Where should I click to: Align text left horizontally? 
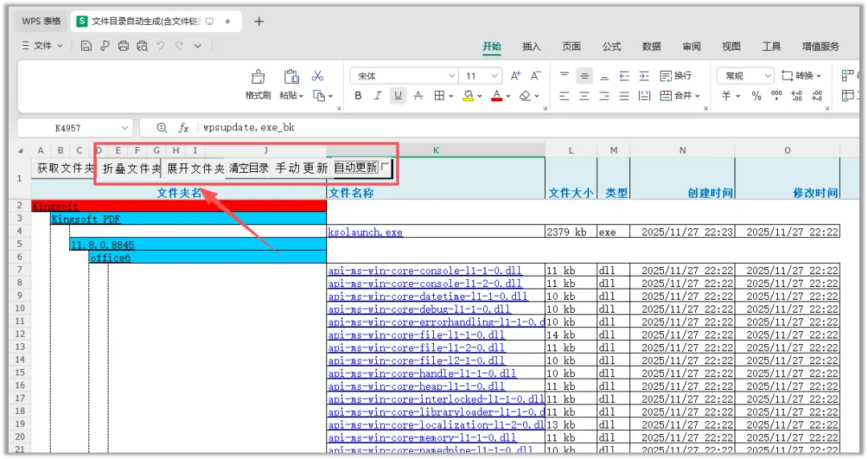(x=564, y=96)
